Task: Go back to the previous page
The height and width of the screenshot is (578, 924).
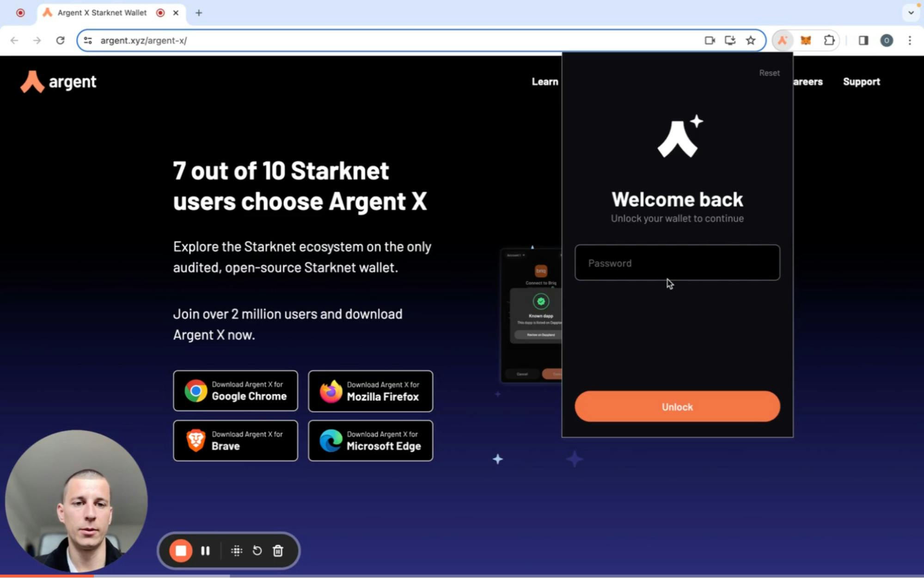Action: [14, 40]
